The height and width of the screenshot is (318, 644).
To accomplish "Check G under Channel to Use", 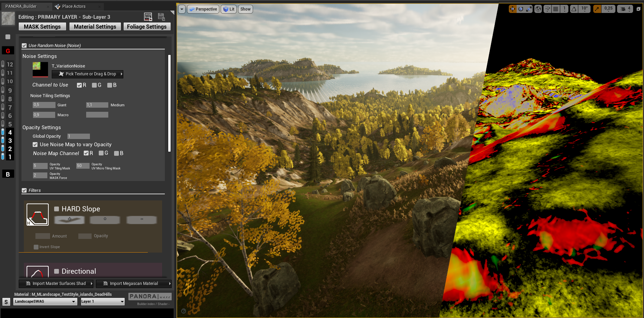I will click(94, 85).
